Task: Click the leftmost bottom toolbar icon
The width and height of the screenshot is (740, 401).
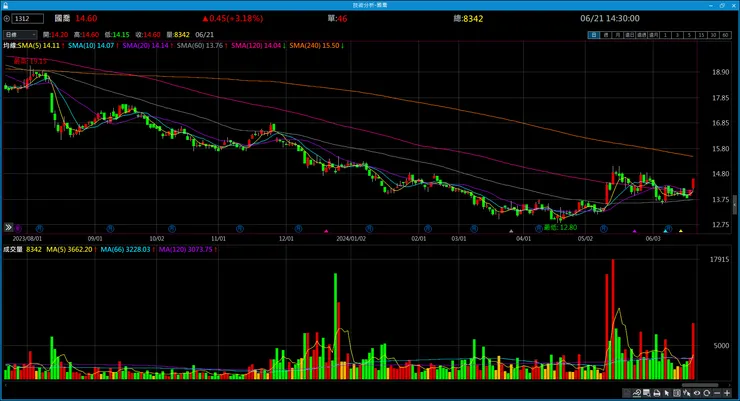Action: coord(627,393)
